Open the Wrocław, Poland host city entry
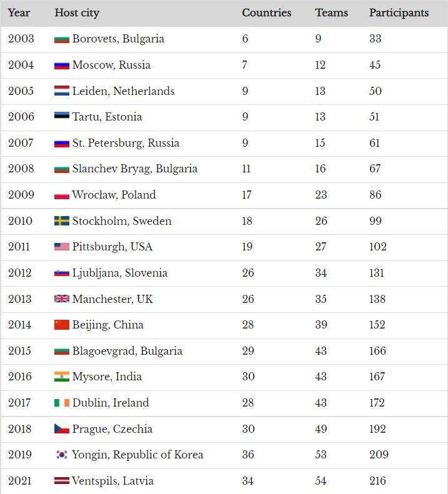 114,195
